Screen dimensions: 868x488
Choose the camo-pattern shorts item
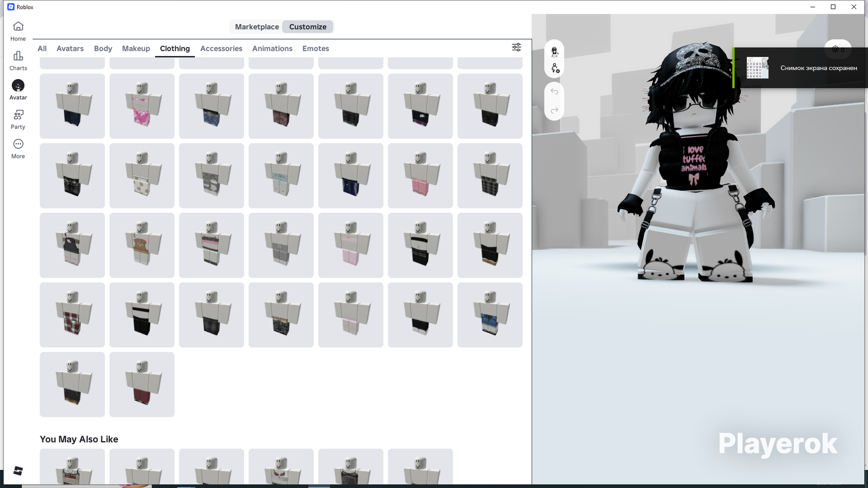click(281, 315)
